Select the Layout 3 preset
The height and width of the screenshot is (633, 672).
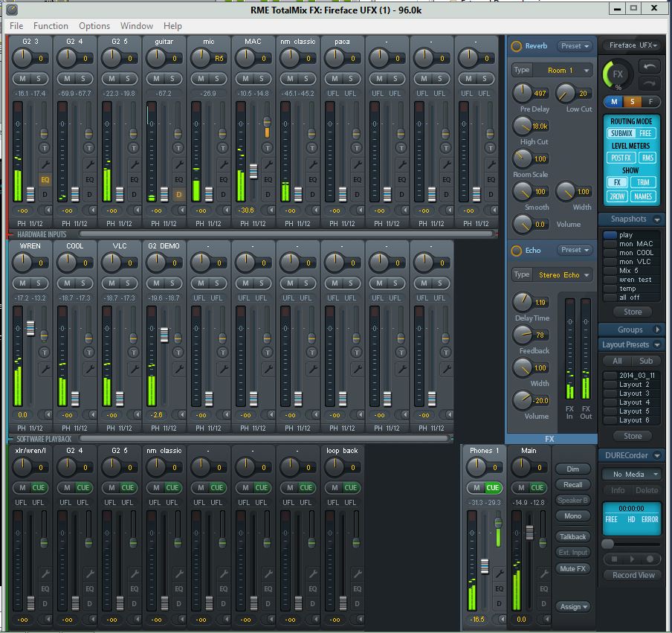[x=630, y=393]
